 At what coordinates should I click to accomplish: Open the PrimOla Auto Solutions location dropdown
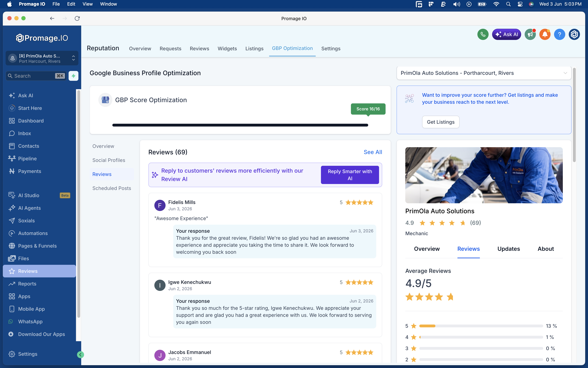tap(484, 73)
